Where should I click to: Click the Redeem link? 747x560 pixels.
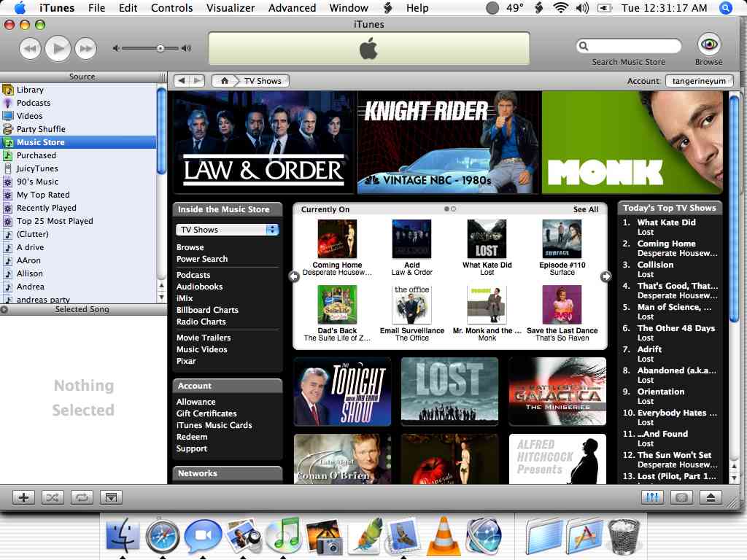(x=192, y=437)
